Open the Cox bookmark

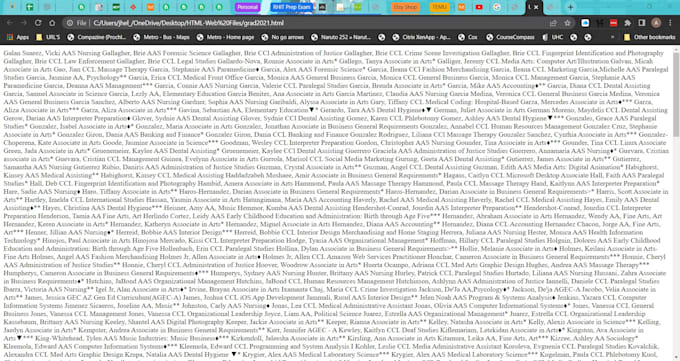468,37
